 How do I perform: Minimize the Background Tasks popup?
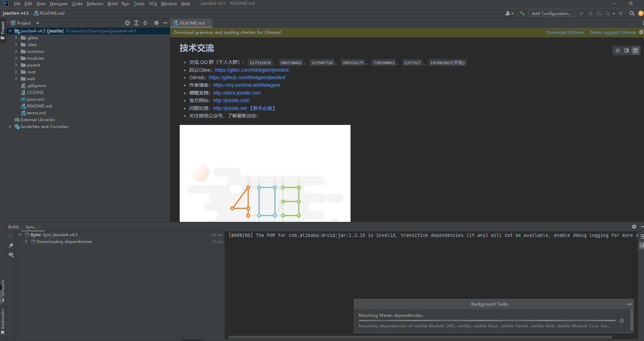click(629, 304)
